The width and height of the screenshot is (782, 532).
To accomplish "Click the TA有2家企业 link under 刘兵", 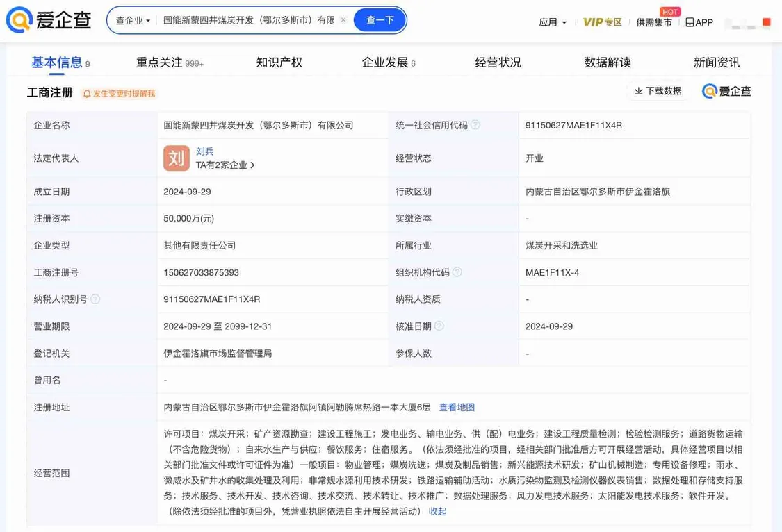I will (x=220, y=165).
